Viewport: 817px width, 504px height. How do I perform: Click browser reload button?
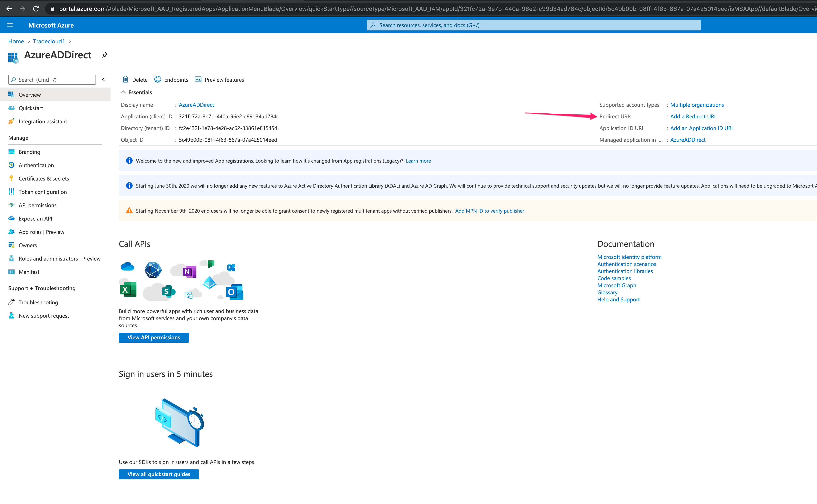coord(36,9)
